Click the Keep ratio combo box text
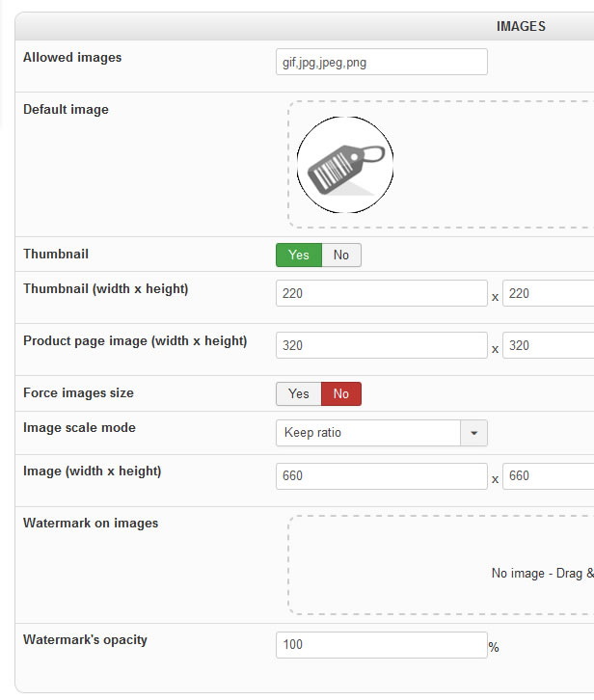594x700 pixels. tap(368, 433)
